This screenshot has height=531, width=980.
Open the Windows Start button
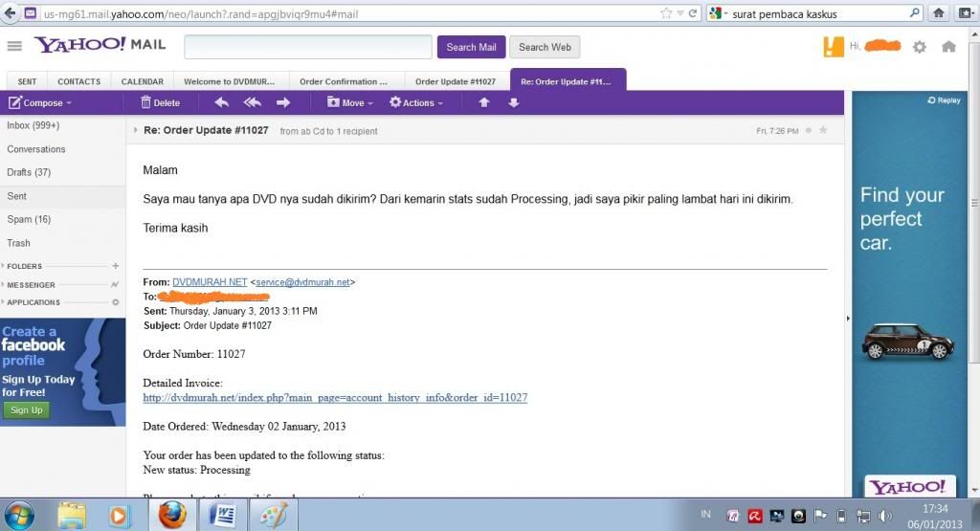pos(19,516)
